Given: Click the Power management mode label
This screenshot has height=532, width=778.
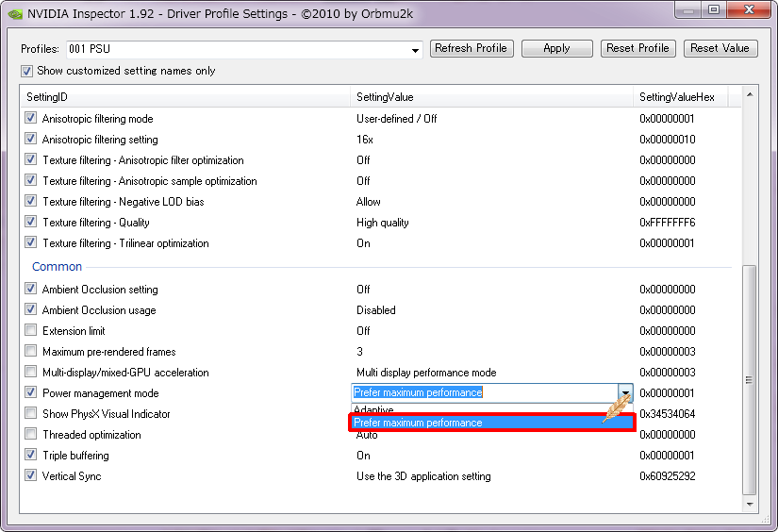Looking at the screenshot, I should (101, 393).
